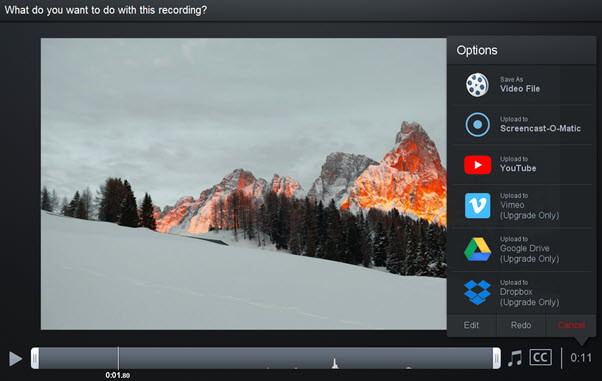Click the left trim handle on timeline
602x381 pixels.
point(35,358)
